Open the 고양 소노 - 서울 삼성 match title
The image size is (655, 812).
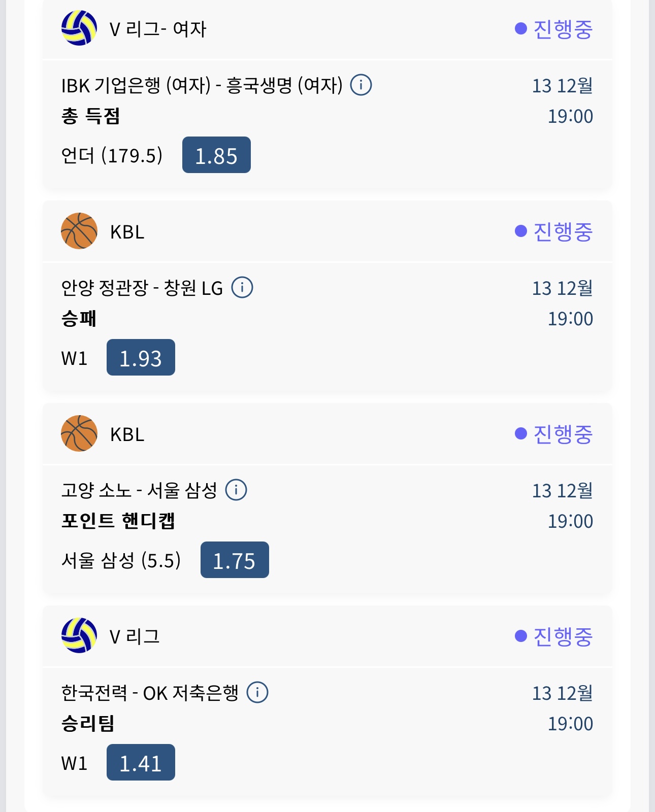[139, 490]
